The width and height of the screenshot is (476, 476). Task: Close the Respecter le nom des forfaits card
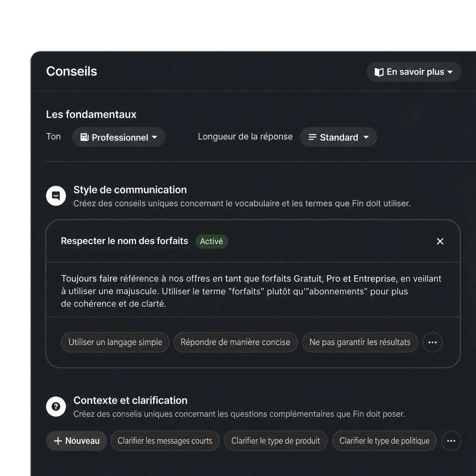[x=440, y=241]
